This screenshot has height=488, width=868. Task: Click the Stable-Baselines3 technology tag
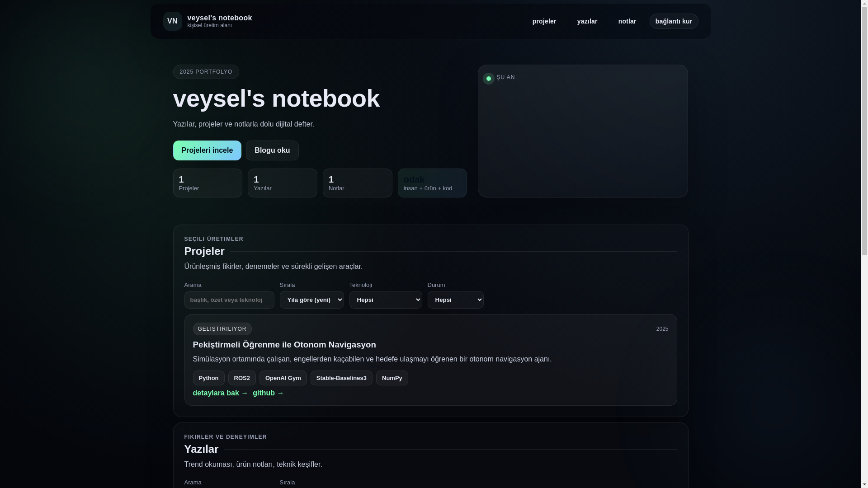[x=341, y=378]
